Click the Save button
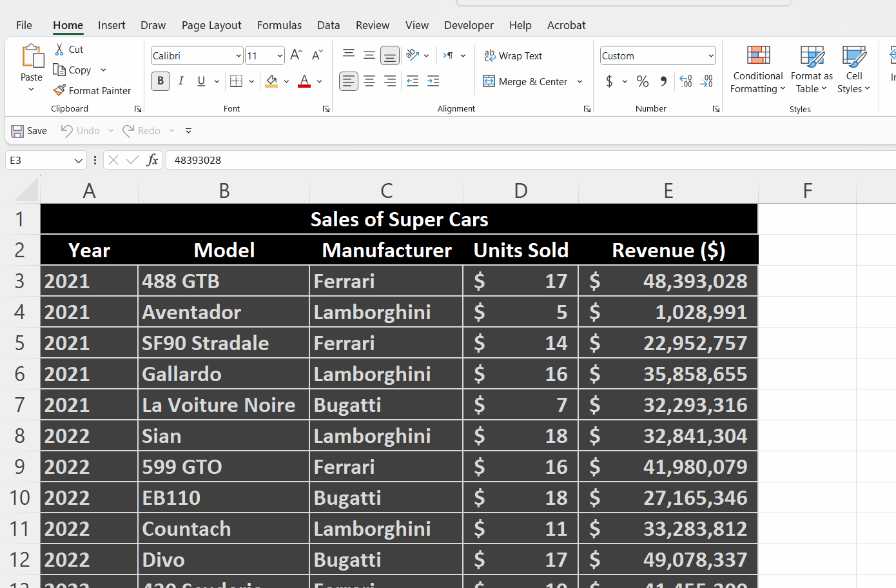Image resolution: width=896 pixels, height=588 pixels. coord(29,130)
